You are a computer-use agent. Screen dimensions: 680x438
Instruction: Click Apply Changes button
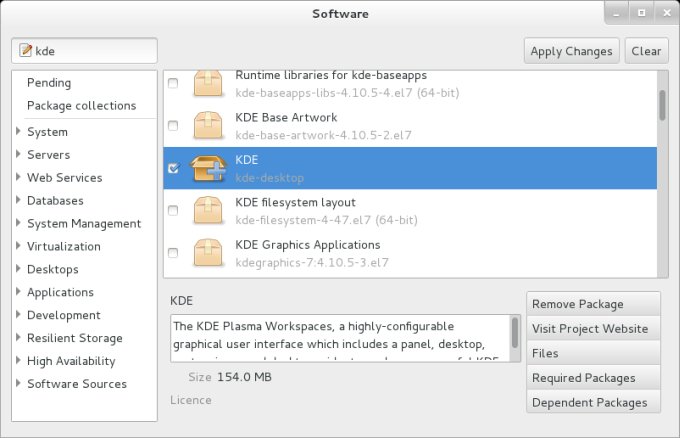click(x=572, y=51)
